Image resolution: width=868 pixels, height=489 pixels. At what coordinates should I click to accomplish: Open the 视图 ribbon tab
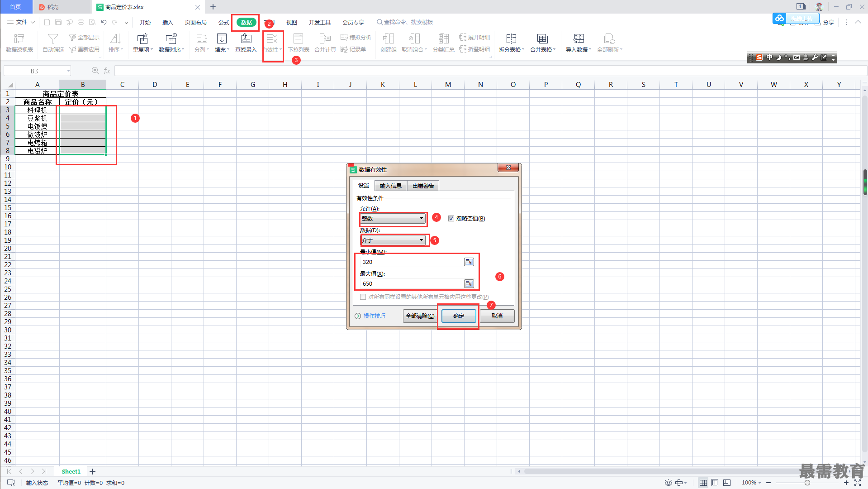point(292,22)
